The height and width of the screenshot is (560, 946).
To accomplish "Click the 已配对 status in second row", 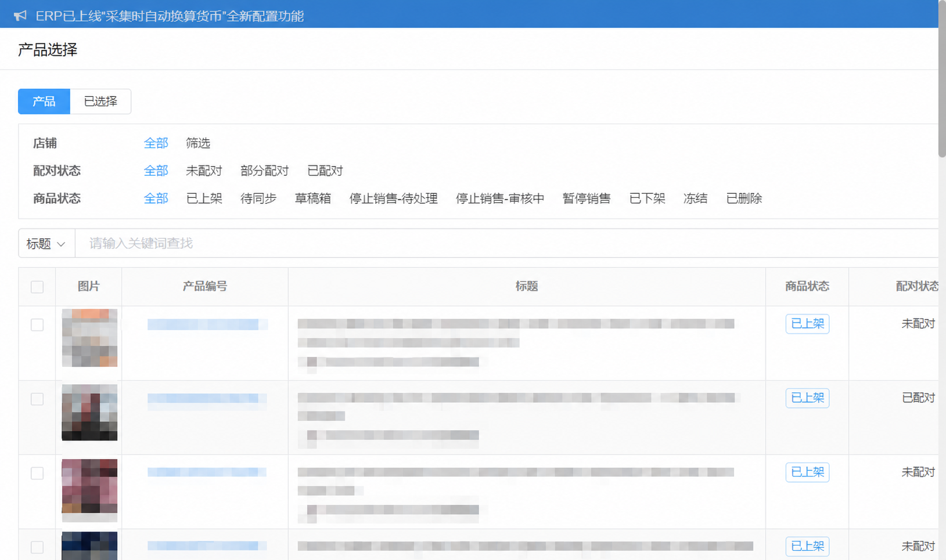I will (x=918, y=398).
